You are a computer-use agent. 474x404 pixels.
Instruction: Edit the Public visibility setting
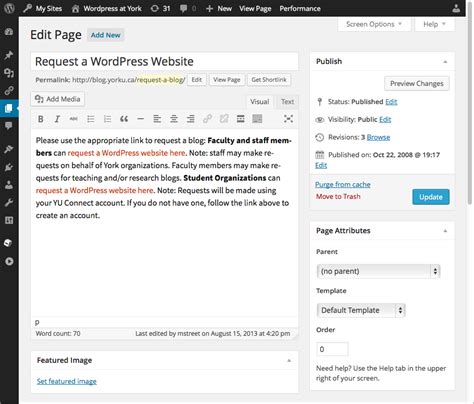385,119
